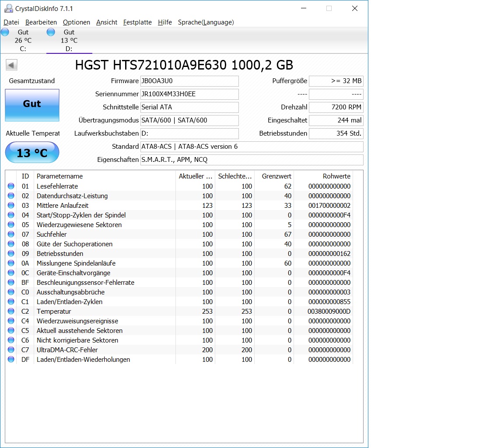
Task: Click status icon for Wiederzugewiesene Sektoren row
Action: tap(11, 224)
